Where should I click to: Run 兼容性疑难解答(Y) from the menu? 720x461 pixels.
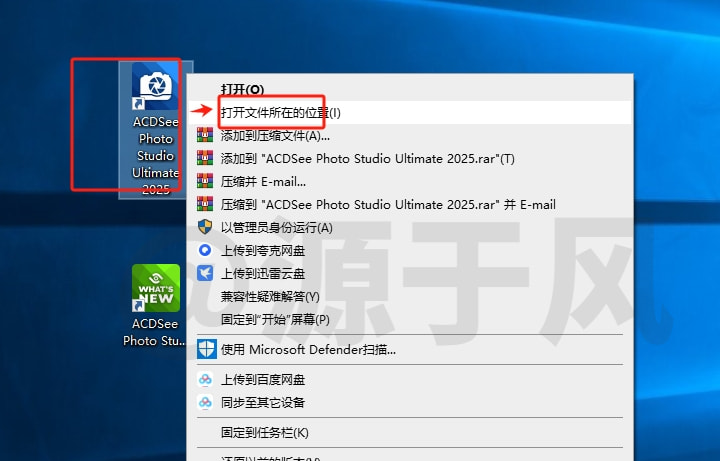click(x=270, y=296)
